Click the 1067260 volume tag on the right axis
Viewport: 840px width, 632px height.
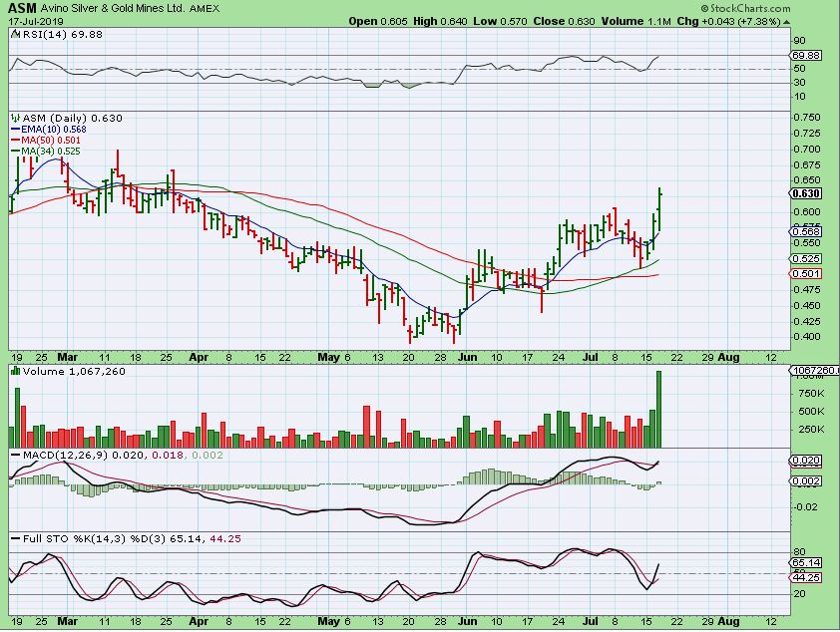815,370
